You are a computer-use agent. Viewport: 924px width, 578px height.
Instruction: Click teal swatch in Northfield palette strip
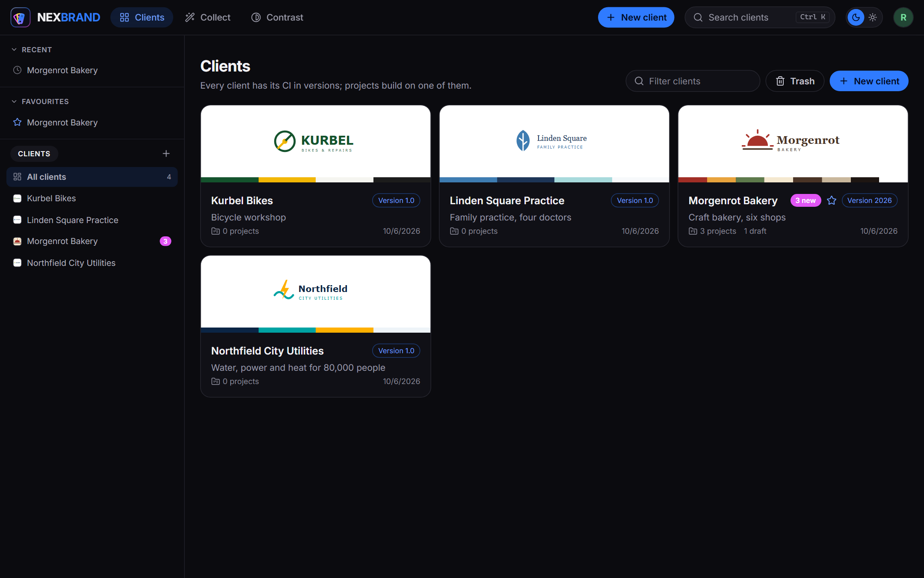pos(287,330)
